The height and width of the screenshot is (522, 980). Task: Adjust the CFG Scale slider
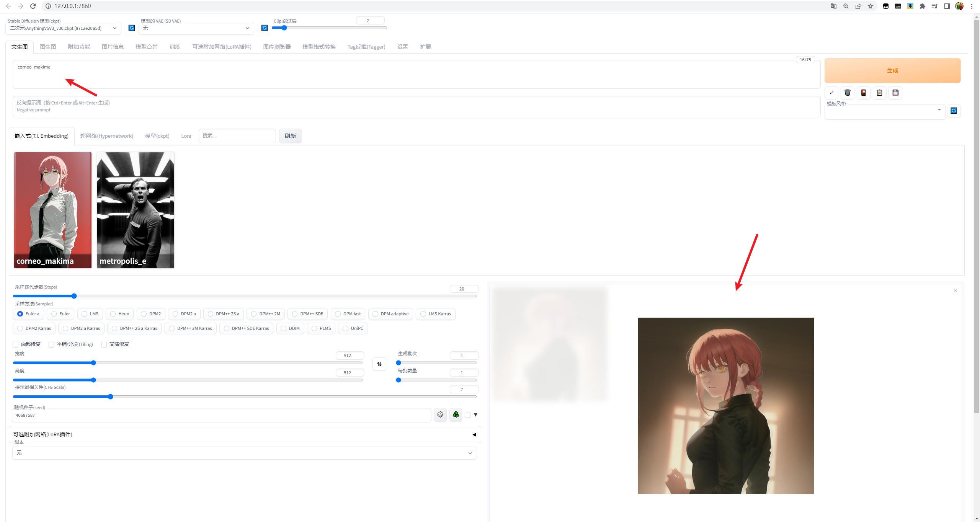(245, 396)
